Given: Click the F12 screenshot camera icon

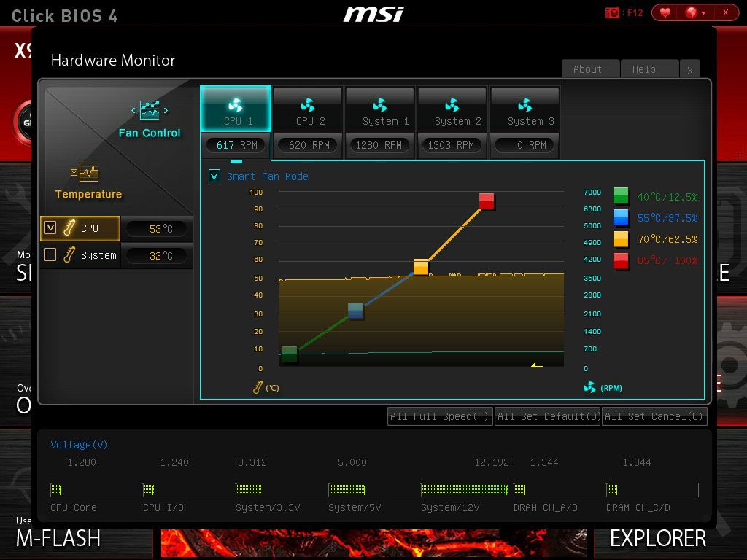Looking at the screenshot, I should point(612,13).
